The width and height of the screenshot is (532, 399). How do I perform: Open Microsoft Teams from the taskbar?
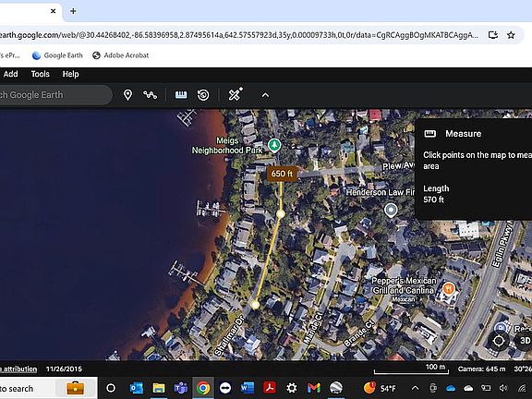coord(181,388)
